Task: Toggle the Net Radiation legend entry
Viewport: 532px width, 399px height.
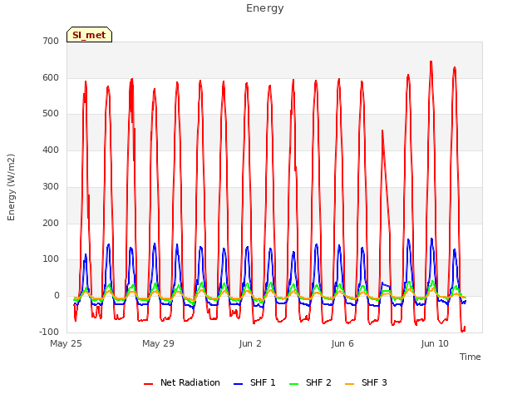Action: pyautogui.click(x=182, y=382)
